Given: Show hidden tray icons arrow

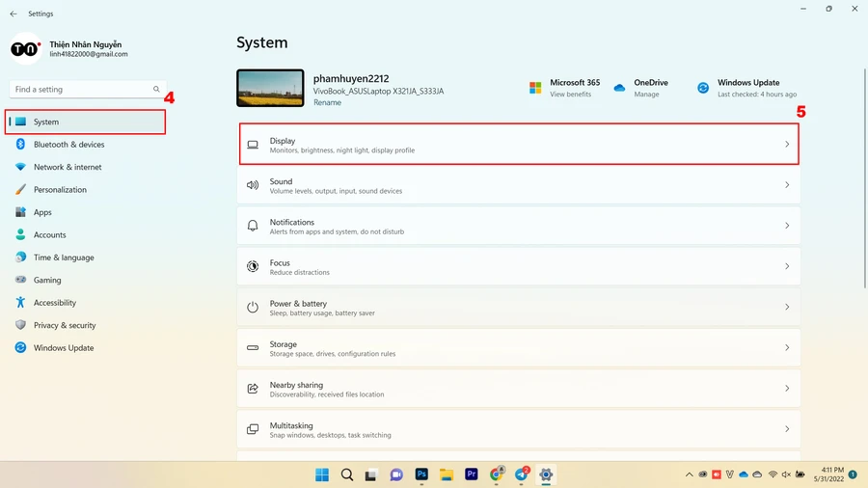Looking at the screenshot, I should 690,474.
